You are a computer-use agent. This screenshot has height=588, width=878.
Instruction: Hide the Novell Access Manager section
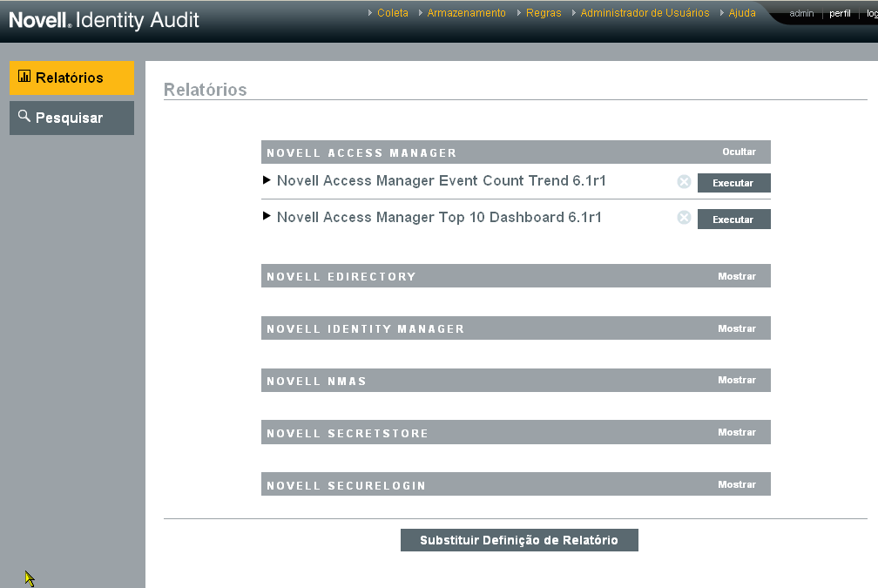click(739, 152)
